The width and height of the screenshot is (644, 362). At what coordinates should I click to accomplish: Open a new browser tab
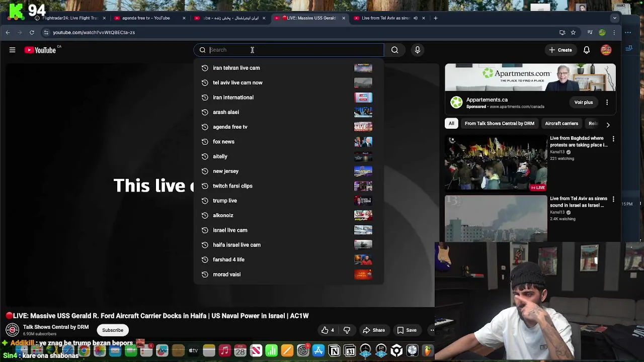coord(436,18)
